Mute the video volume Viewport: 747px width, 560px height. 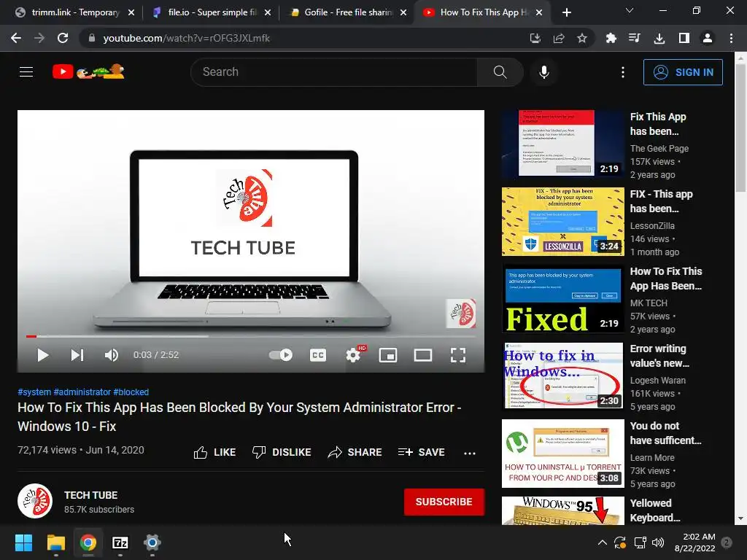pos(112,355)
